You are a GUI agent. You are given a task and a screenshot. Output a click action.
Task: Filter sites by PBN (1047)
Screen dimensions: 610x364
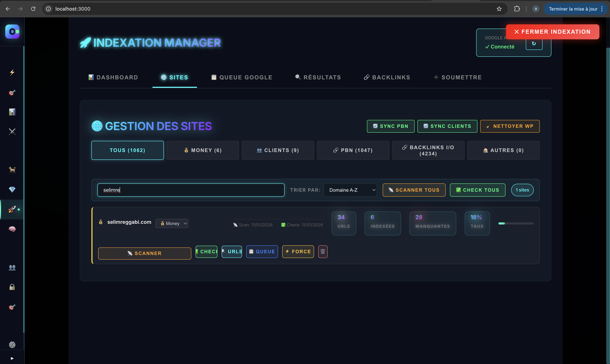click(353, 150)
